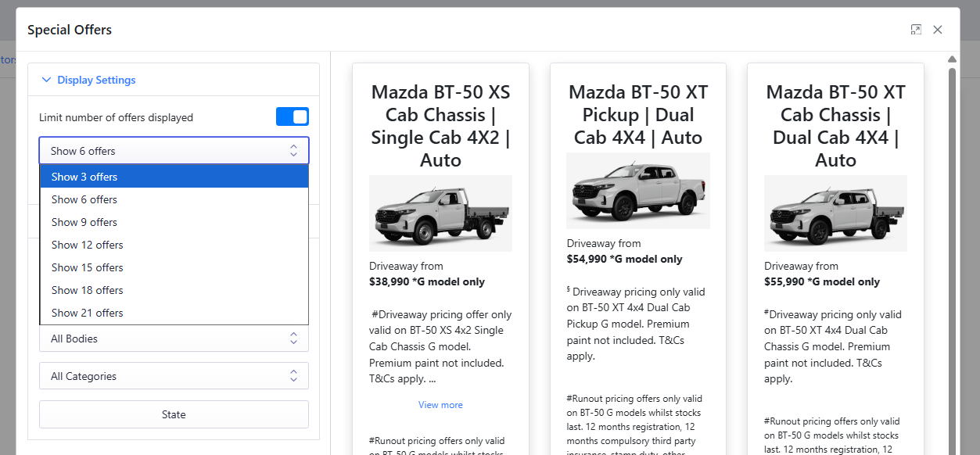Click the State button

point(174,414)
